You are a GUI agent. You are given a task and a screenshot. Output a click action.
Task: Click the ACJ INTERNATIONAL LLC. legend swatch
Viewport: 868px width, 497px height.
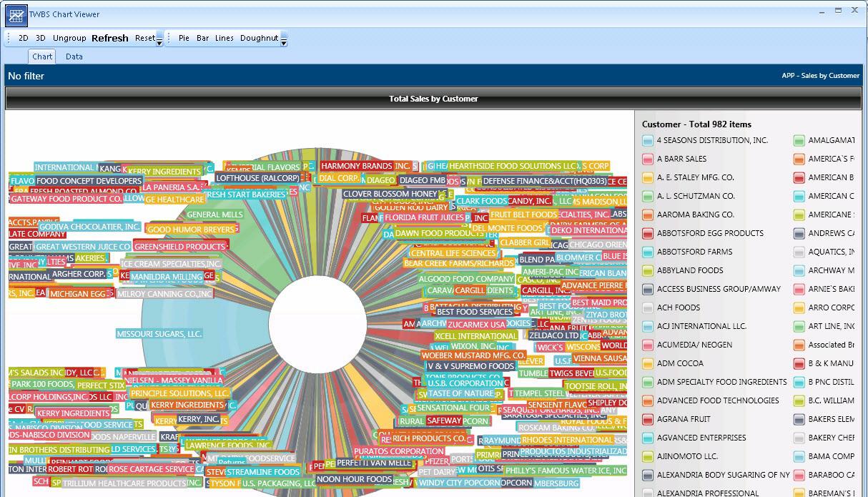648,327
